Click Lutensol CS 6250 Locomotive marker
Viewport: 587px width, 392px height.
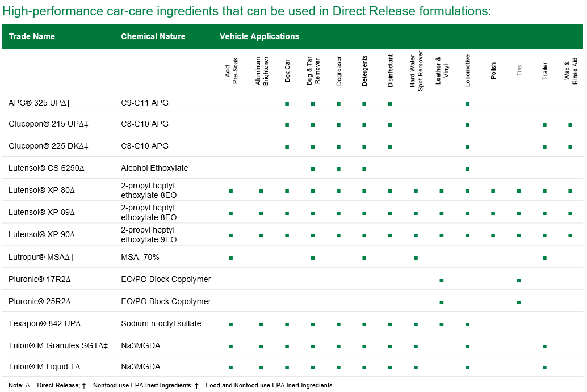pos(467,168)
